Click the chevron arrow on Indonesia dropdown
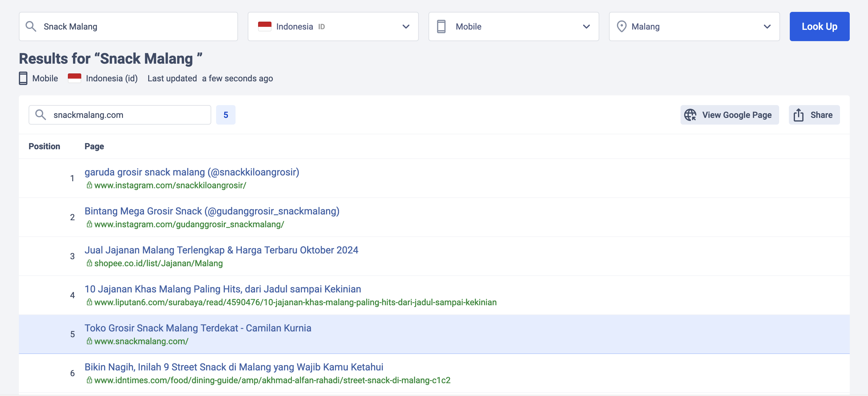This screenshot has height=396, width=868. coord(406,27)
